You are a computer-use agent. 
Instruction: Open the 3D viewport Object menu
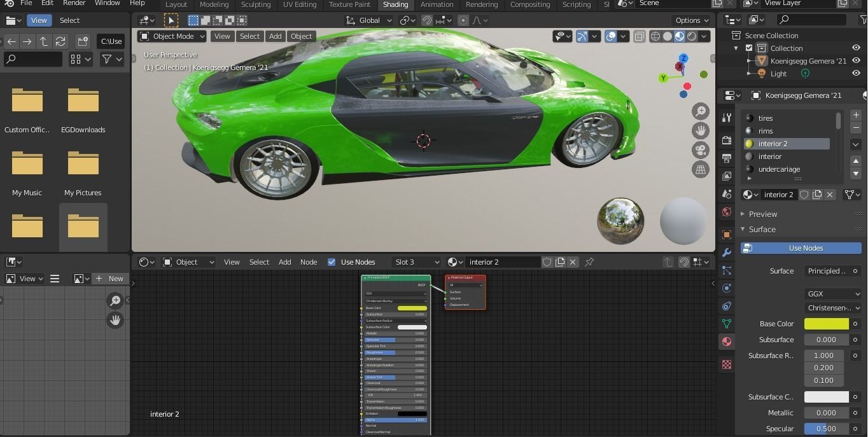coord(301,36)
